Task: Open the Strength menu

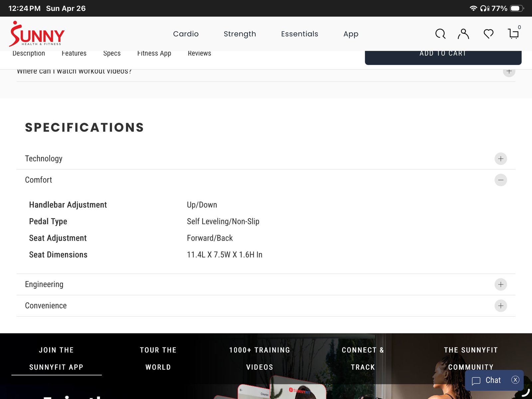Action: tap(240, 34)
